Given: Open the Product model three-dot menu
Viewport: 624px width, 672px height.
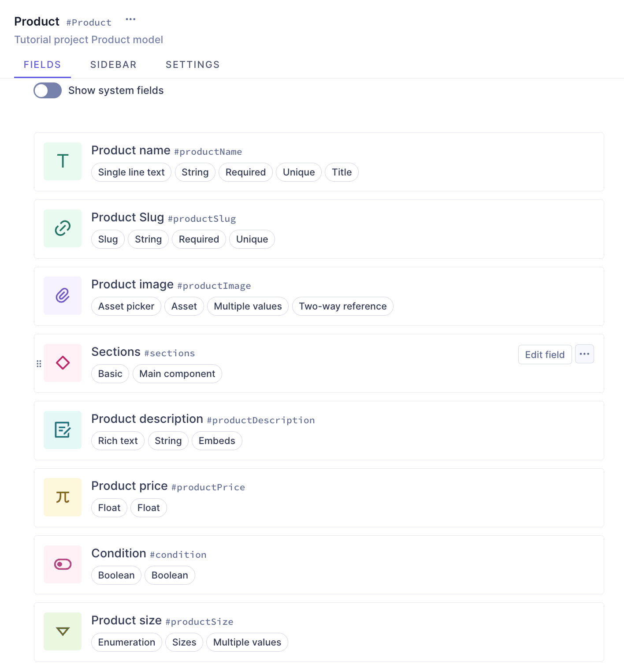Looking at the screenshot, I should (130, 19).
